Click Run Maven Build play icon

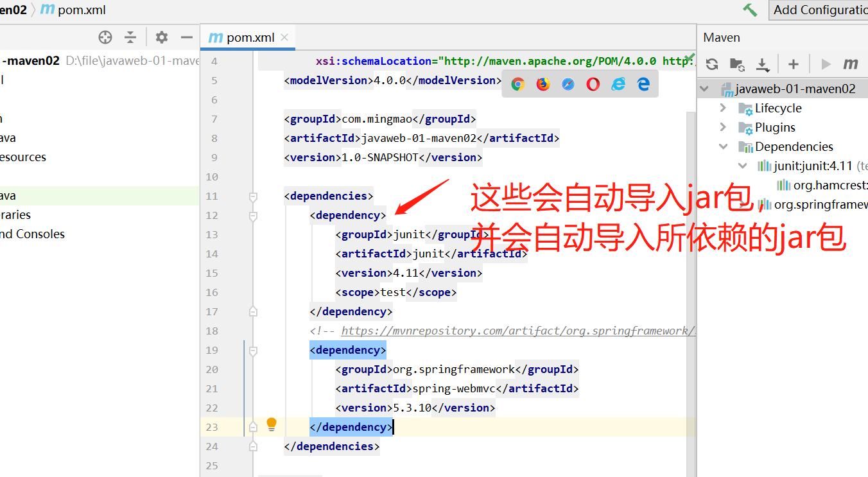(826, 64)
